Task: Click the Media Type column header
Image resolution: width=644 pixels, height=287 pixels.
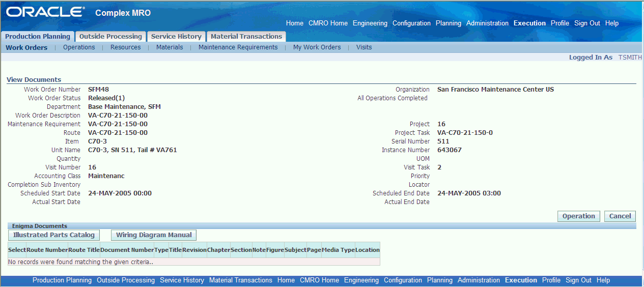Action: click(338, 250)
